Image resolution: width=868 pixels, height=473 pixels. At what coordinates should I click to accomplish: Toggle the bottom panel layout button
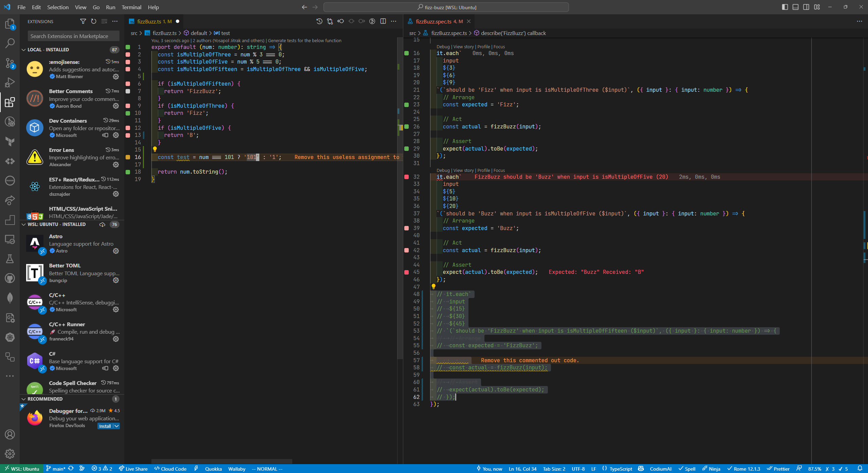pos(795,7)
